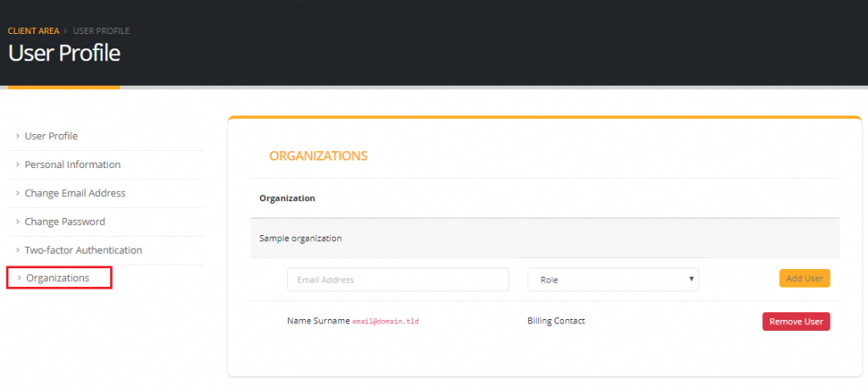Select Organizations in the sidebar menu
868x387 pixels.
coord(58,278)
